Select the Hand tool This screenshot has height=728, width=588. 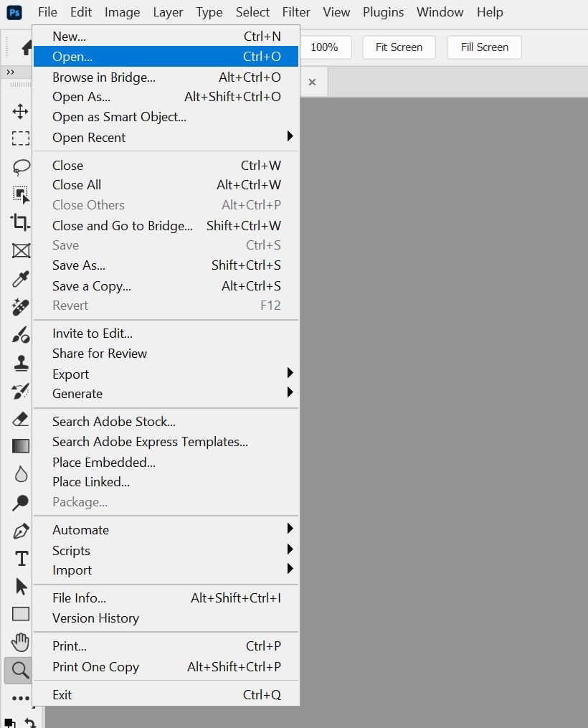pos(20,641)
